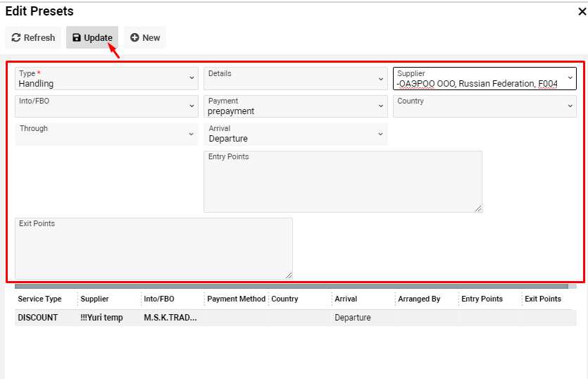588x379 pixels.
Task: Click the Update save button
Action: (x=92, y=38)
